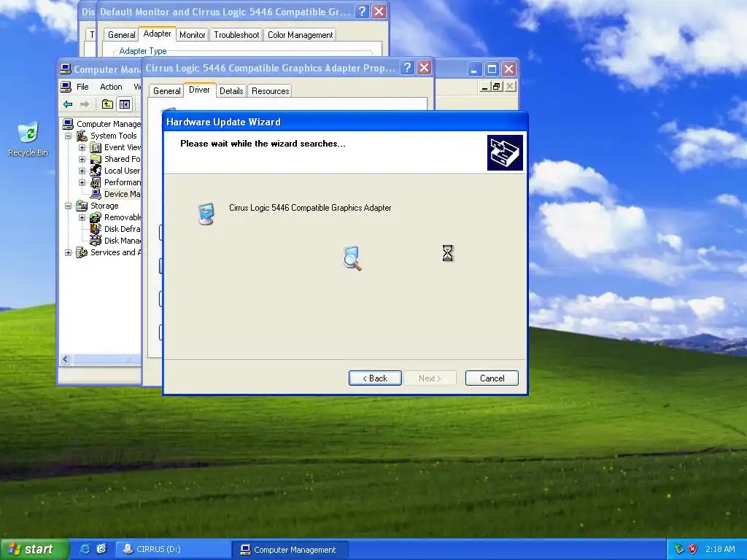Click the CIRRUS (D:) taskbar button
Viewport: 747px width, 560px height.
pos(172,550)
